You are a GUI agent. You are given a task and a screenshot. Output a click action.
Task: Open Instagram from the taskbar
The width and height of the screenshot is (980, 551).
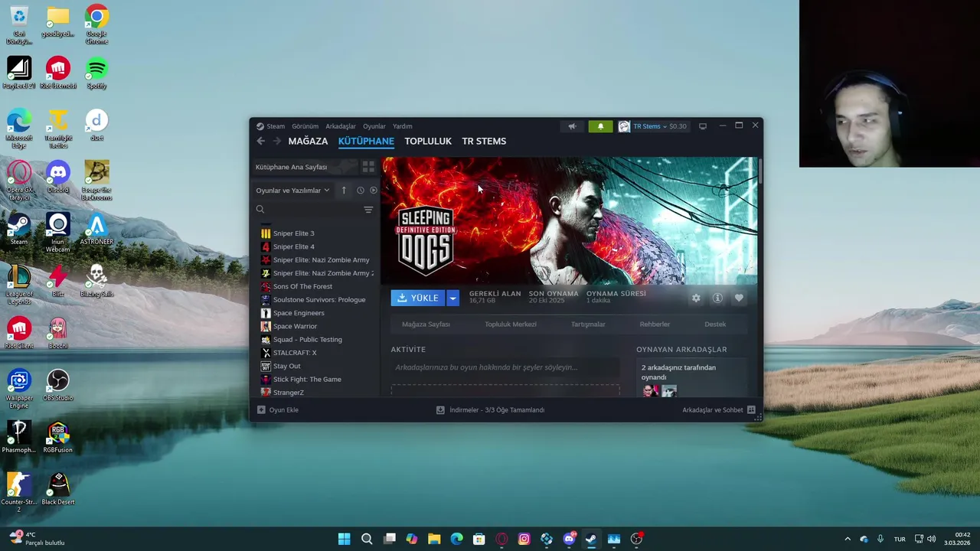pyautogui.click(x=524, y=539)
